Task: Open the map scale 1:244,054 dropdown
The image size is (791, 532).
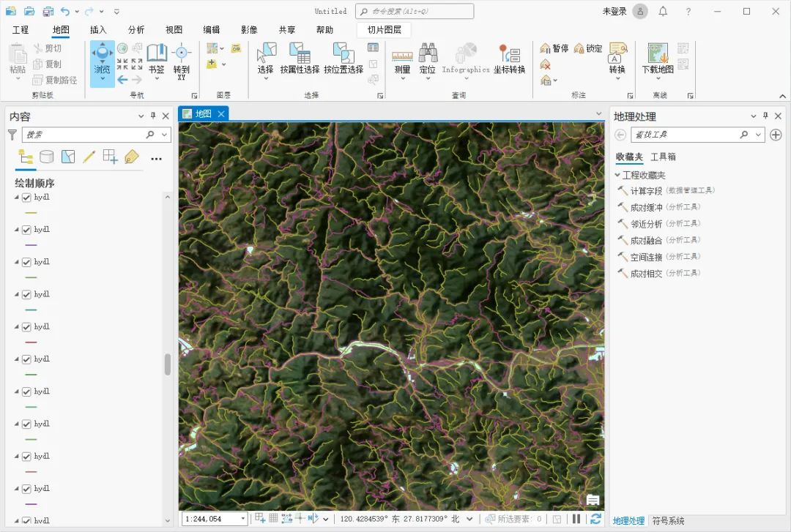Action: tap(242, 519)
